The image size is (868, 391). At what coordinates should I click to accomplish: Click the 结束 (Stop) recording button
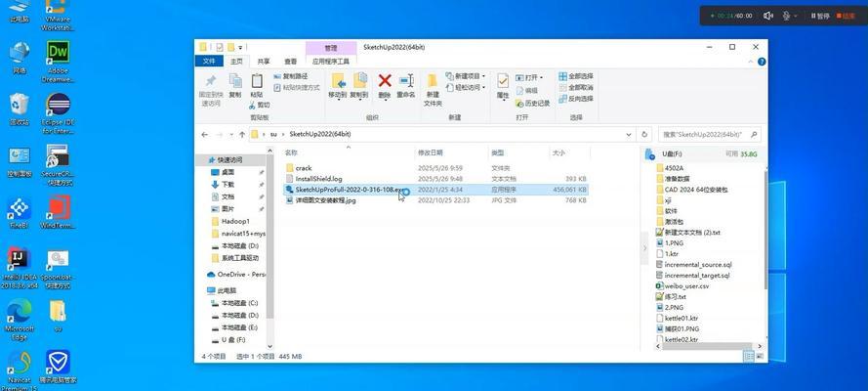pos(846,16)
